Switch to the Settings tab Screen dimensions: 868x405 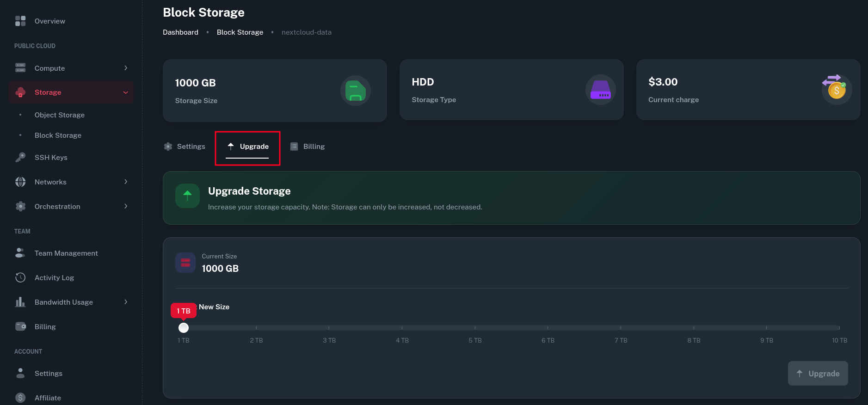pos(185,147)
